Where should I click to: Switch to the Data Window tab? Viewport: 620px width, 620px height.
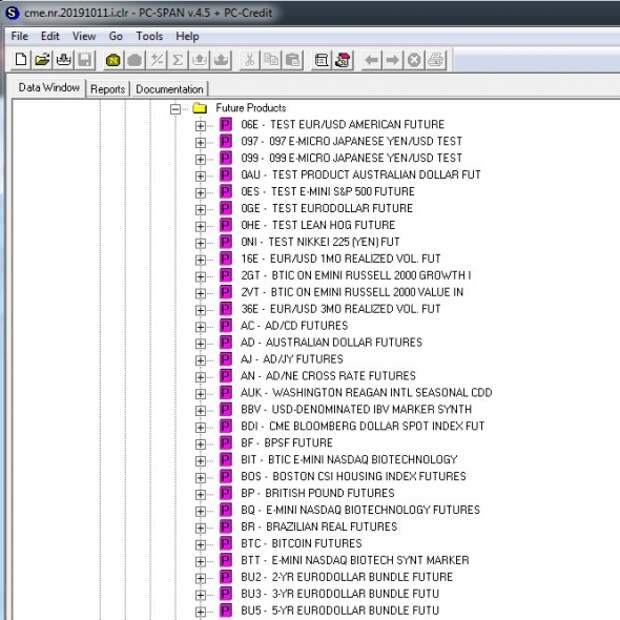click(x=49, y=87)
